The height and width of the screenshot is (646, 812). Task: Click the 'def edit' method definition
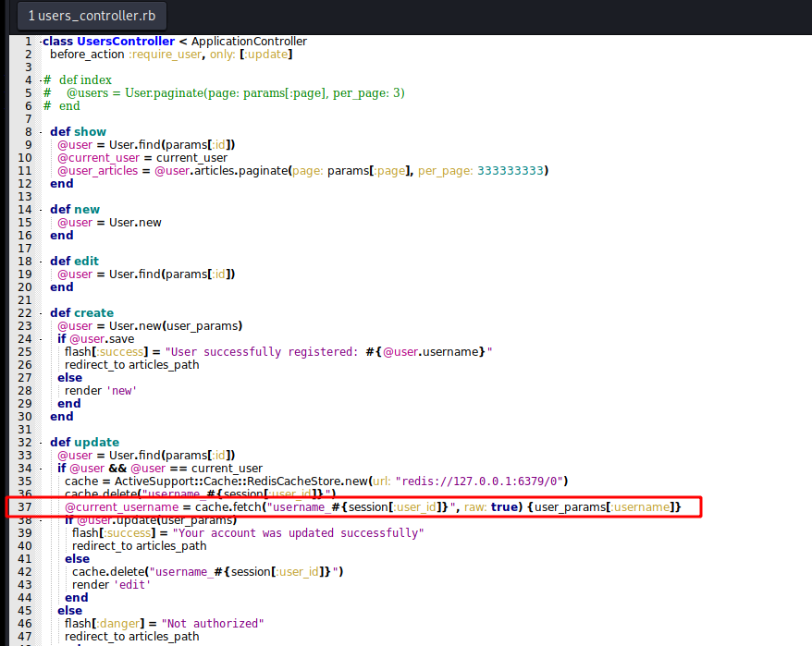pyautogui.click(x=75, y=262)
